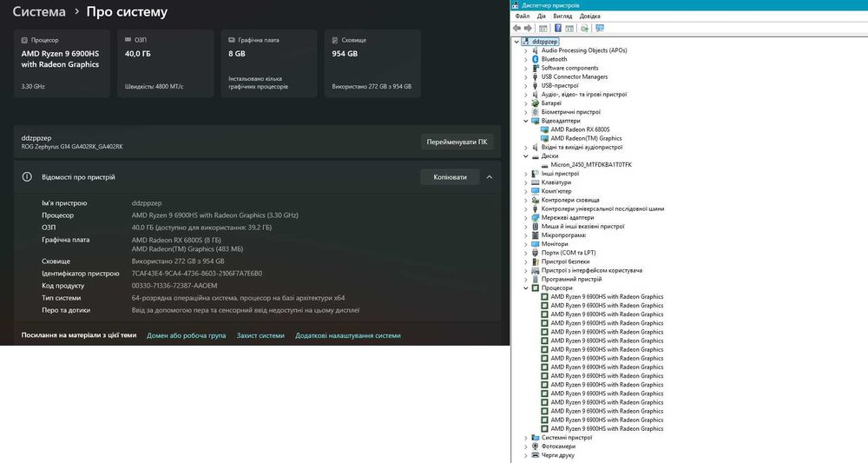This screenshot has width=868, height=463.
Task: Open the Довідка menu in Device Manager
Action: 590,16
